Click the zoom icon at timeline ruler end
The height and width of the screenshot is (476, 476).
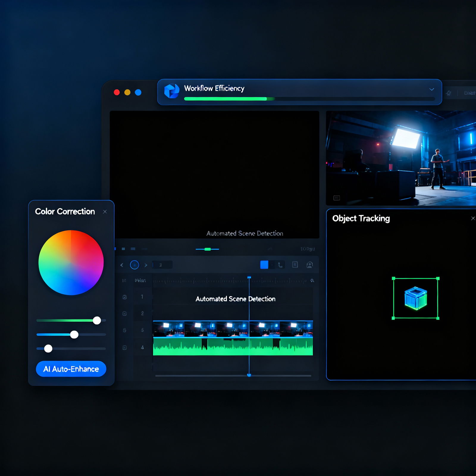pos(312,281)
